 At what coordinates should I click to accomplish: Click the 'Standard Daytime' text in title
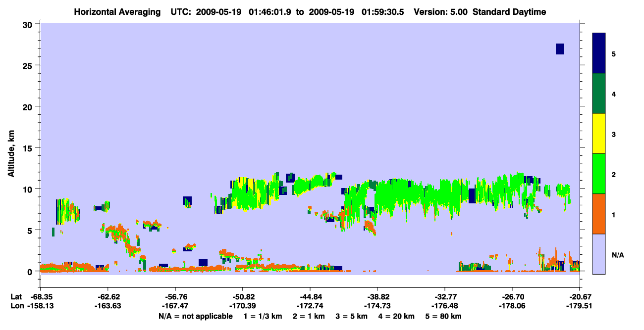[509, 12]
